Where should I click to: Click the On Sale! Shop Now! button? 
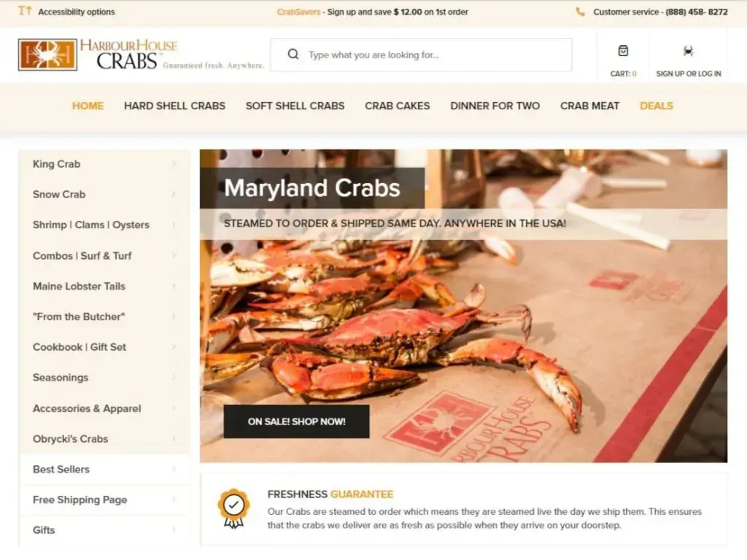pyautogui.click(x=296, y=421)
